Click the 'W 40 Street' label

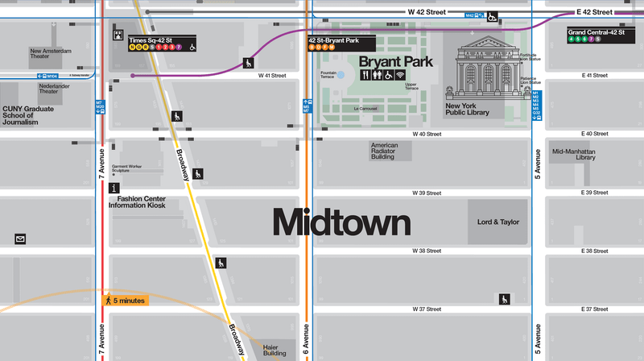(427, 134)
